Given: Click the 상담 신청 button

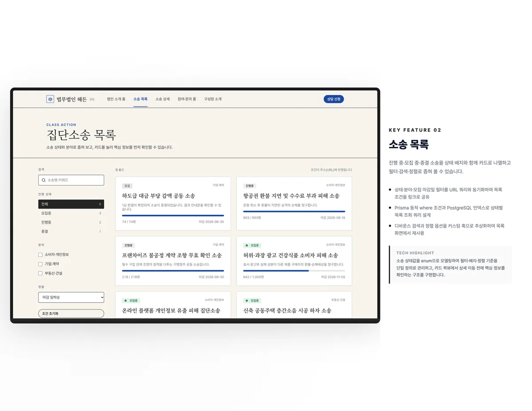Looking at the screenshot, I should tap(334, 99).
